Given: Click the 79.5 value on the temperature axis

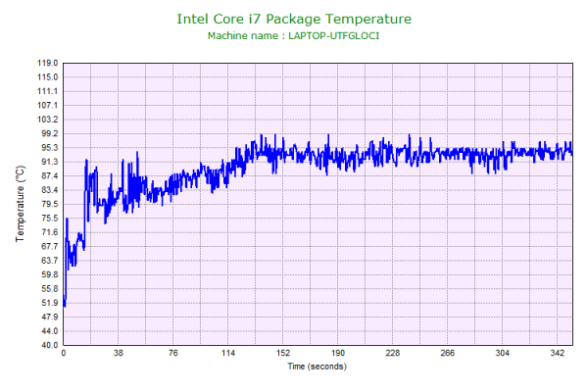Looking at the screenshot, I should (50, 204).
